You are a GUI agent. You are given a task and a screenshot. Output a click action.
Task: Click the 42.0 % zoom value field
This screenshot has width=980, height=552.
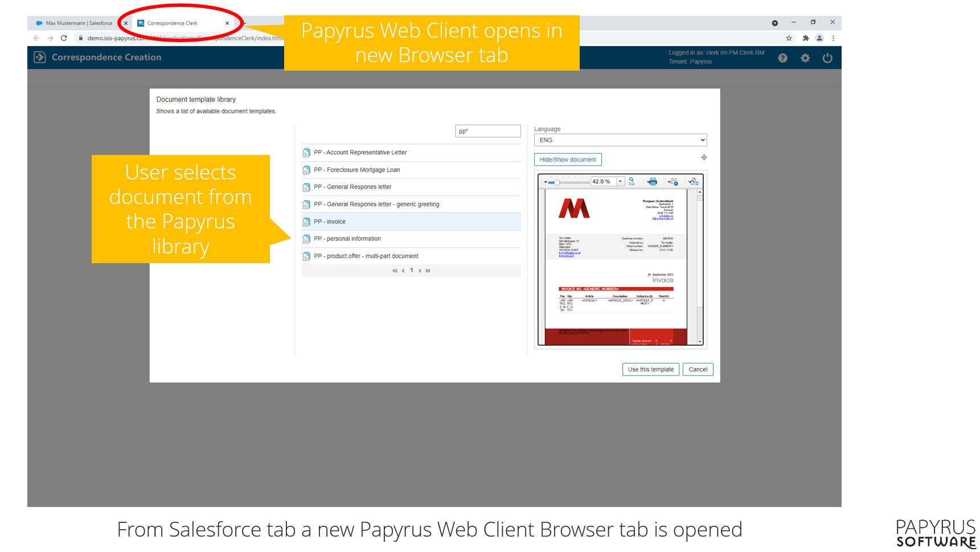(x=604, y=182)
